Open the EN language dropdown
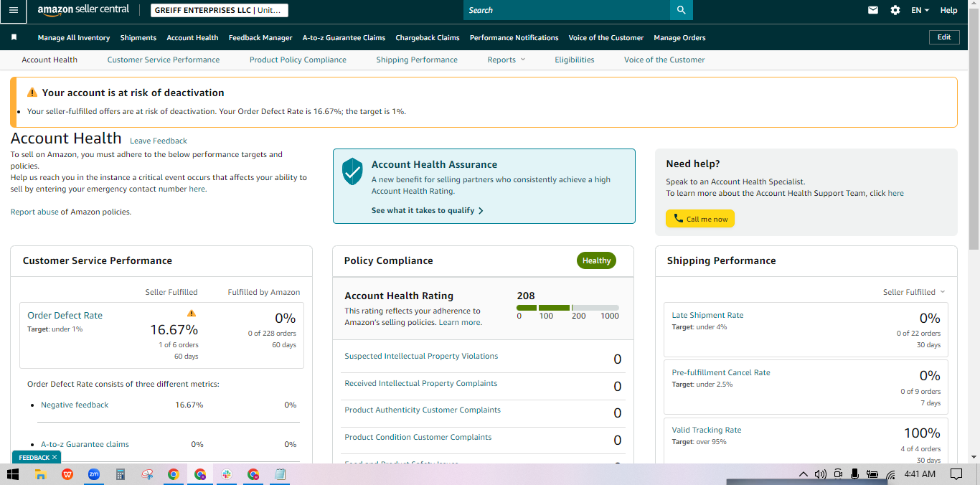This screenshot has height=485, width=980. click(920, 10)
